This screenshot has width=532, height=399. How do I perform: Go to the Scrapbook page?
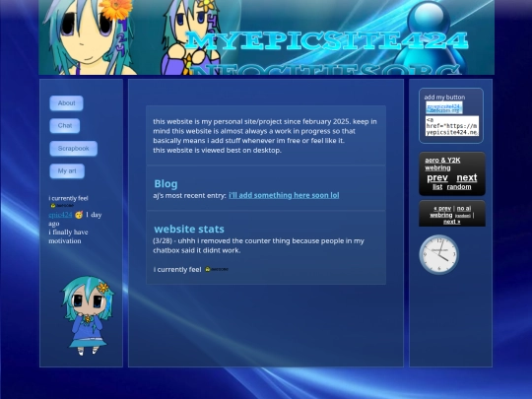pyautogui.click(x=74, y=149)
